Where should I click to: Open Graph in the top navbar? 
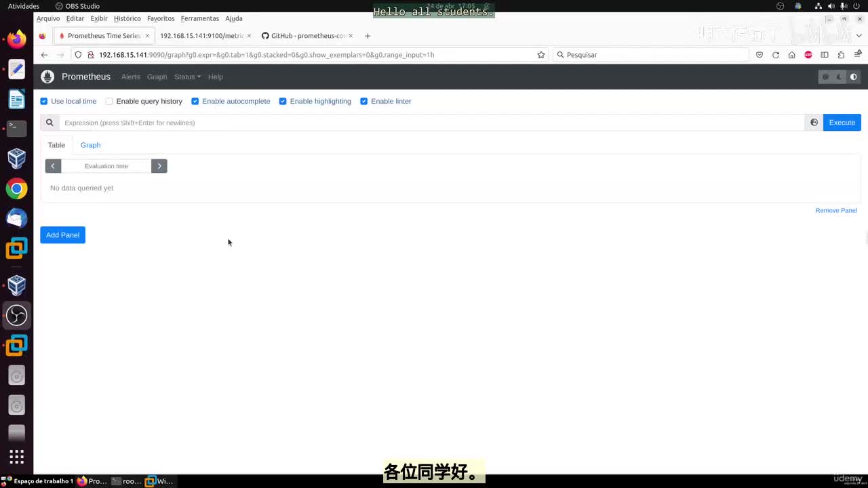point(157,77)
